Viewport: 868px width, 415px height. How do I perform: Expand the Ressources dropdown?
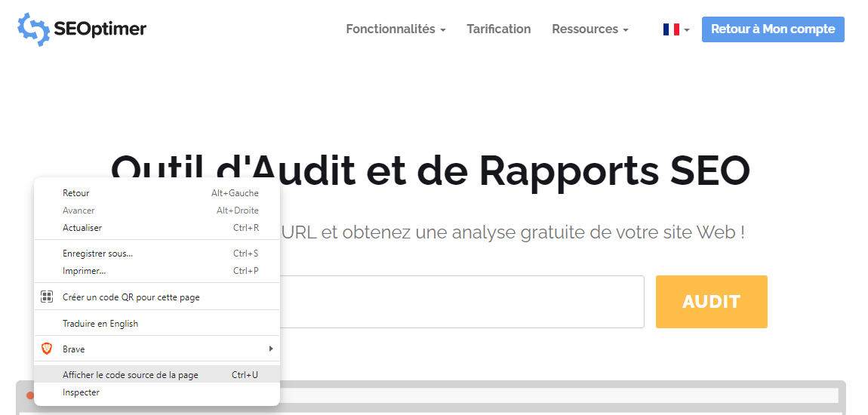pos(589,29)
